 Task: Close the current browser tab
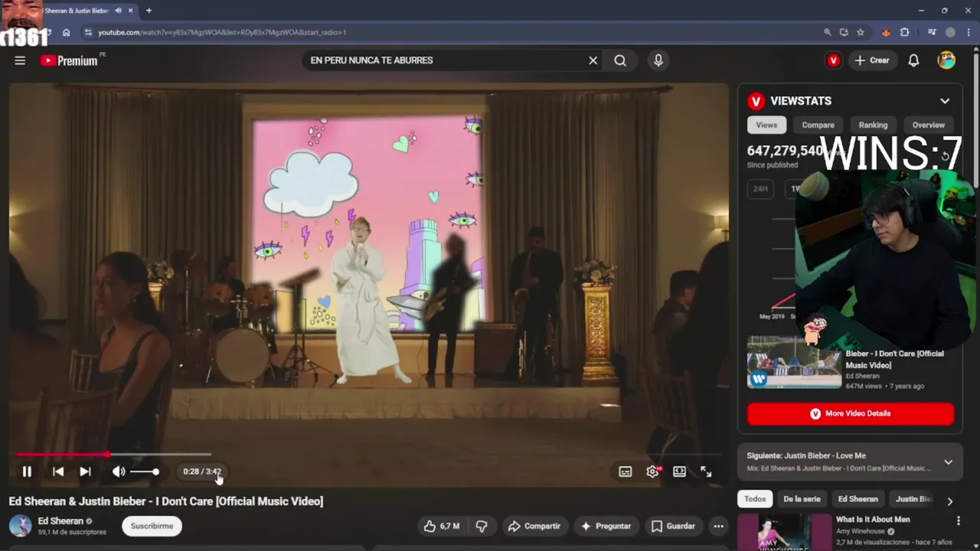click(x=131, y=11)
